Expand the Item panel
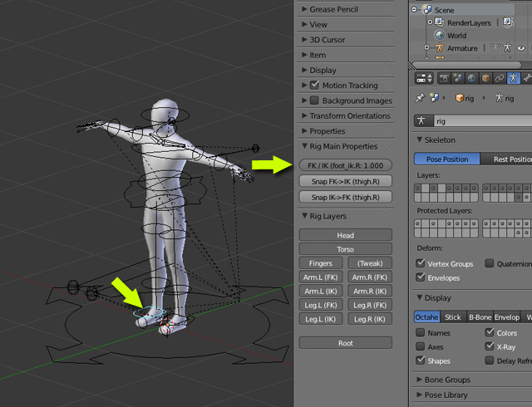 click(x=346, y=55)
